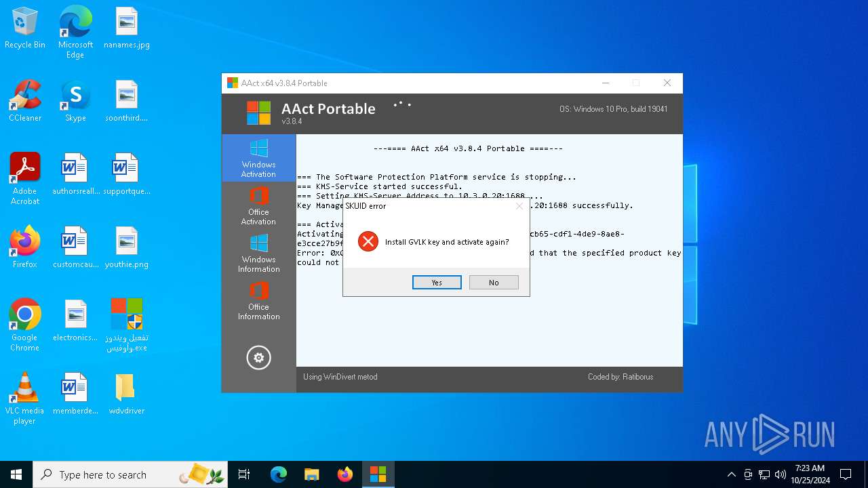Select the supportque Word document

pos(127,175)
